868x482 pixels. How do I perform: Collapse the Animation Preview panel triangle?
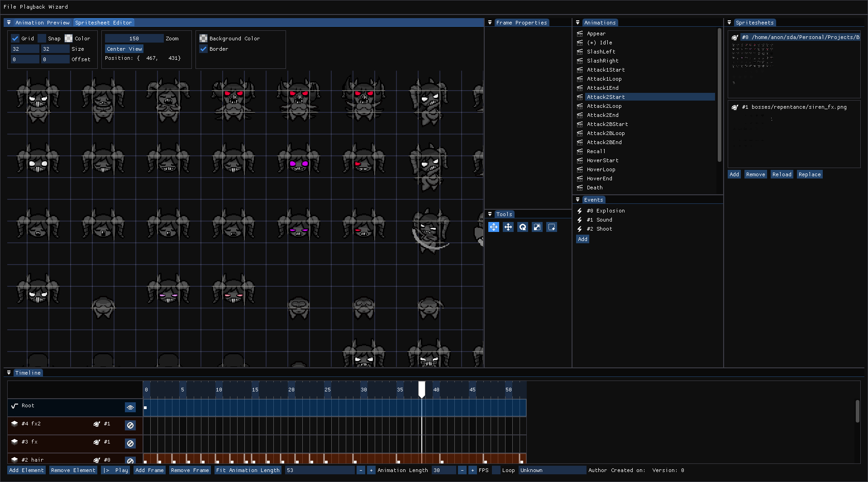(x=9, y=23)
